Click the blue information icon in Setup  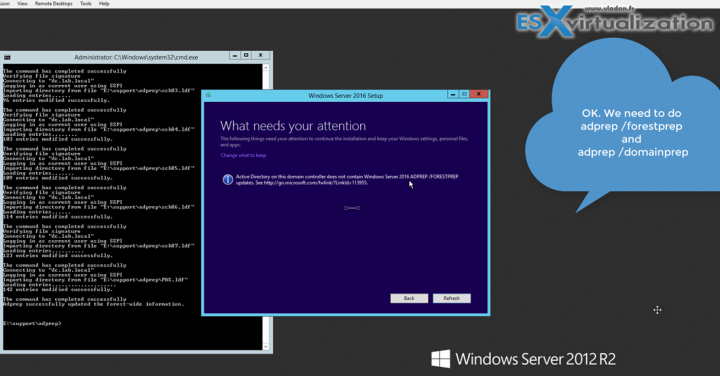[x=227, y=180]
